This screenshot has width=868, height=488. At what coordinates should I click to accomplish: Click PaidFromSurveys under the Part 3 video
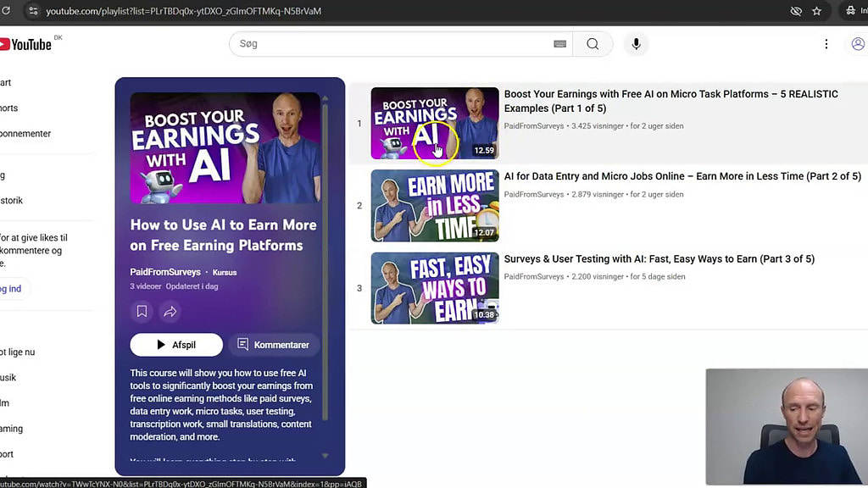point(534,277)
